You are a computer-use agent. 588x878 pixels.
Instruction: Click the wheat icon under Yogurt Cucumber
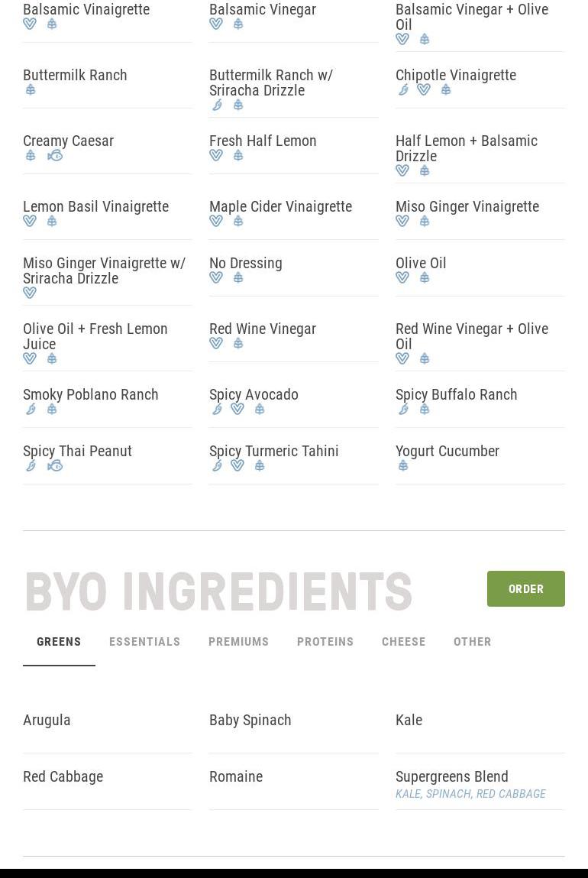click(402, 466)
